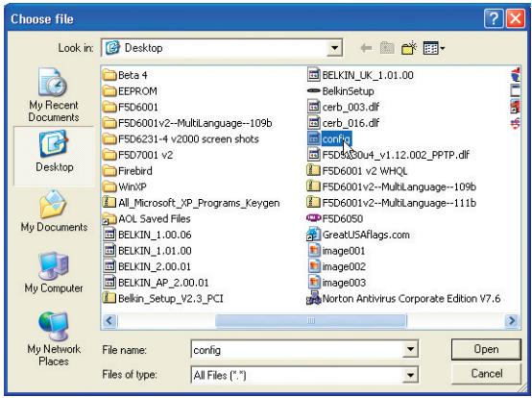Go up one folder level
The width and height of the screenshot is (532, 398).
point(387,48)
